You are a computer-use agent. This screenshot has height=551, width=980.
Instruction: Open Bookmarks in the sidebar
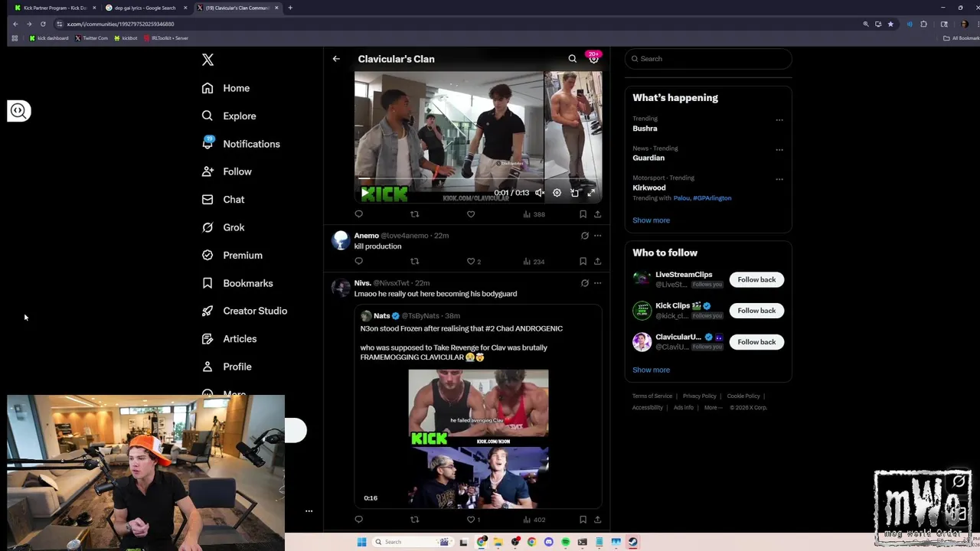click(237, 283)
